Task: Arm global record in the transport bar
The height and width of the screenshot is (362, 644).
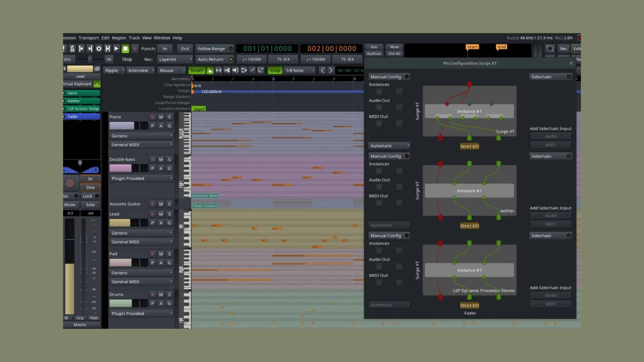Action: click(x=135, y=49)
